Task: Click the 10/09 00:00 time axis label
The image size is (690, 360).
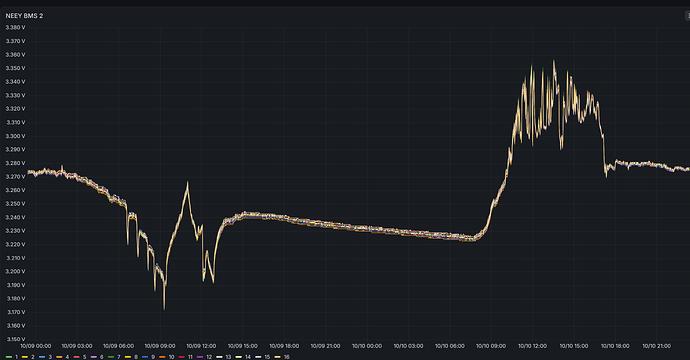Action: pyautogui.click(x=36, y=346)
